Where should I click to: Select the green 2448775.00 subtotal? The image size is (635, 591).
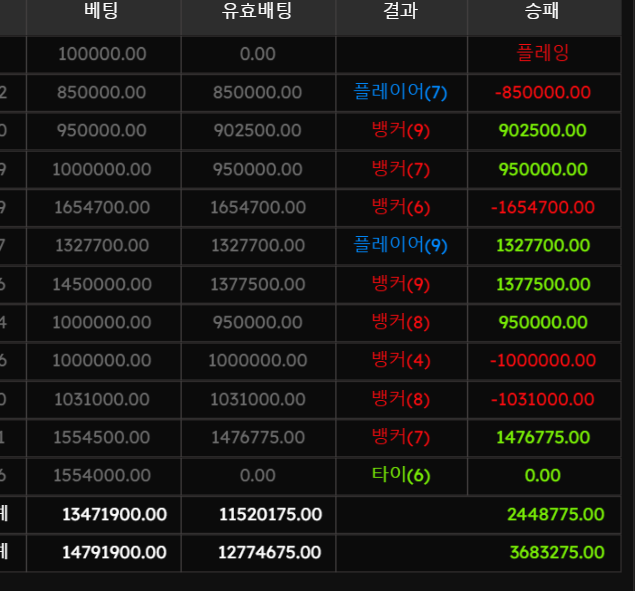[555, 514]
